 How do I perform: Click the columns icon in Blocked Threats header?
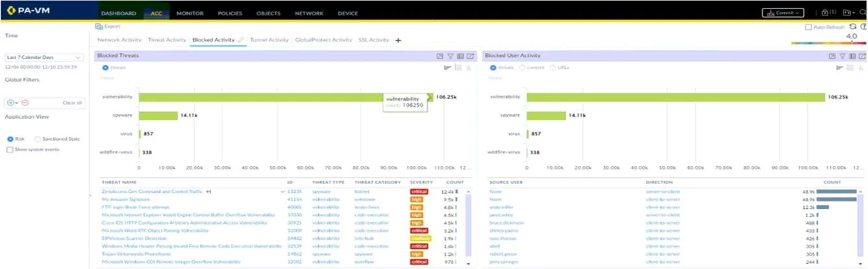click(x=460, y=56)
